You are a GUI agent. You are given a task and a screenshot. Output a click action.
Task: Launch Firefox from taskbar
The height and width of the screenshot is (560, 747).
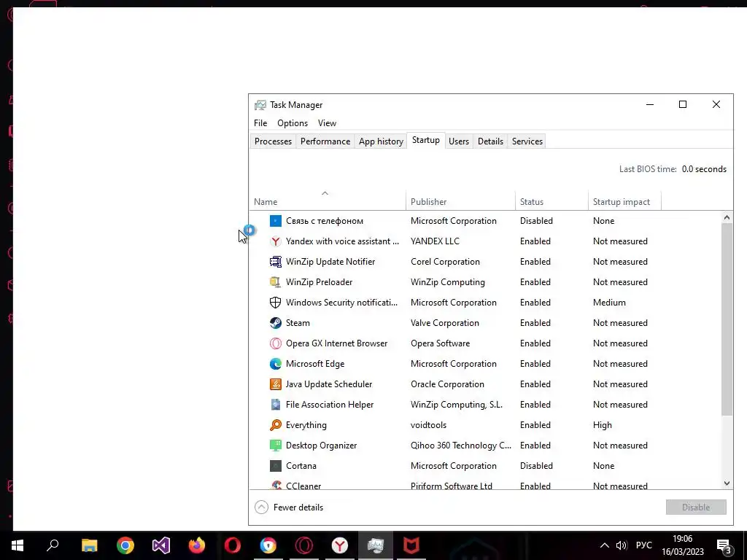click(x=197, y=545)
